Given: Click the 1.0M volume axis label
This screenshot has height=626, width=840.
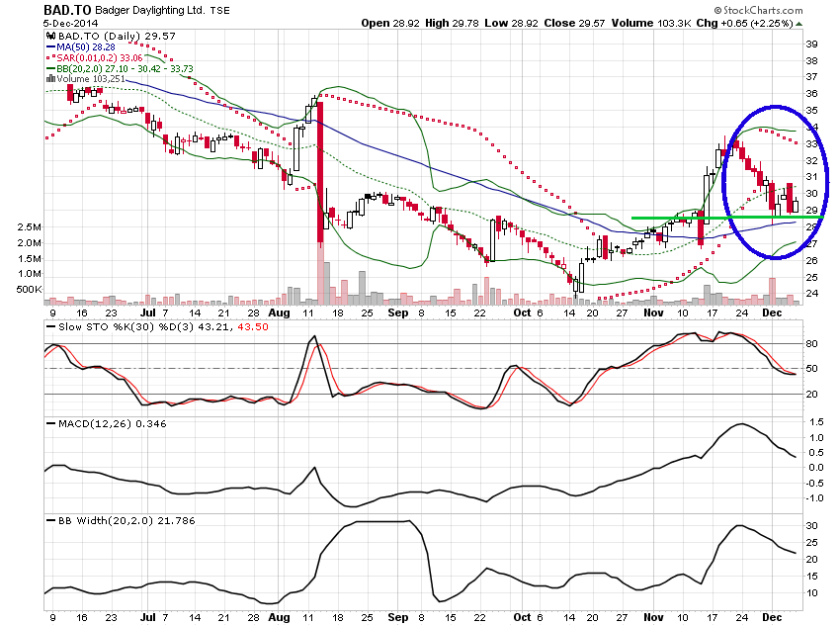Looking at the screenshot, I should point(29,274).
